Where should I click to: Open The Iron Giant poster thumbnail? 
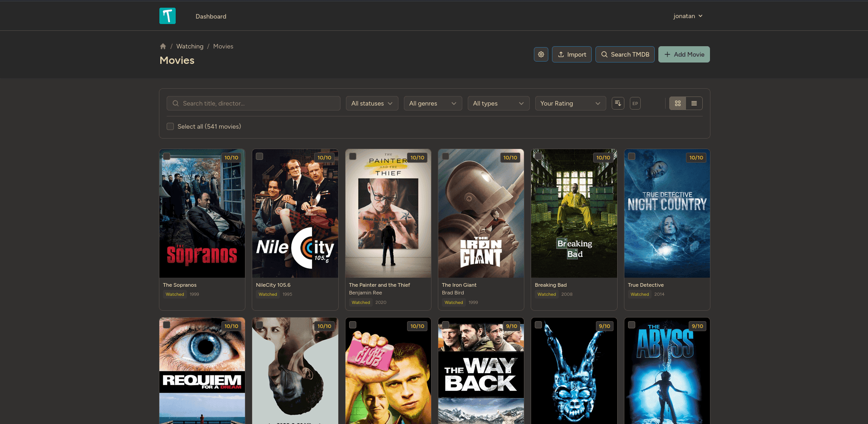pos(481,214)
